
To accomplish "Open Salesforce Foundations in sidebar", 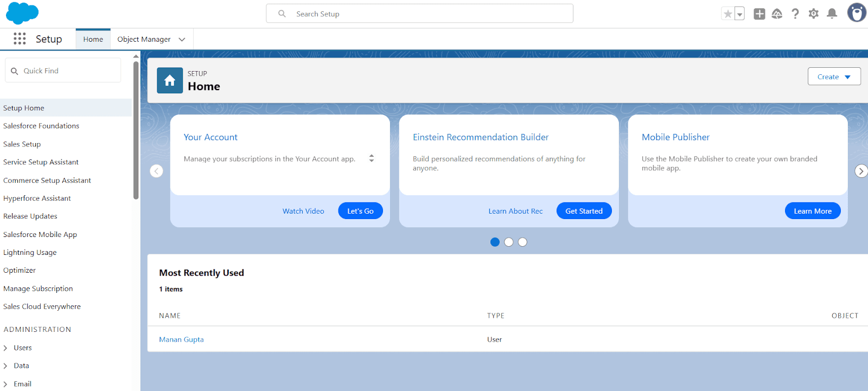I will tap(41, 126).
